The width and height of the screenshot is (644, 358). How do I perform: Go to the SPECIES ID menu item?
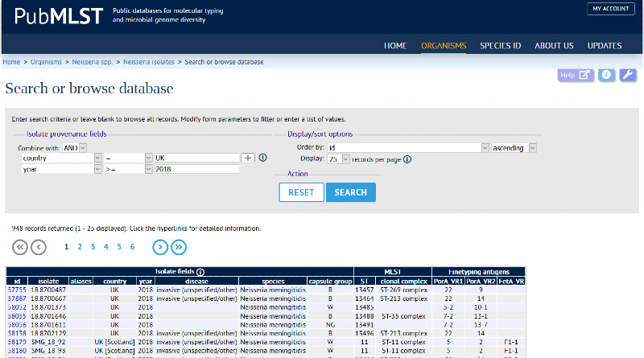tap(500, 46)
